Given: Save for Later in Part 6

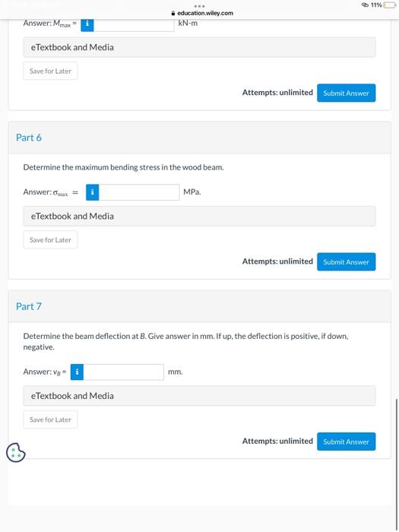Looking at the screenshot, I should pyautogui.click(x=51, y=240).
